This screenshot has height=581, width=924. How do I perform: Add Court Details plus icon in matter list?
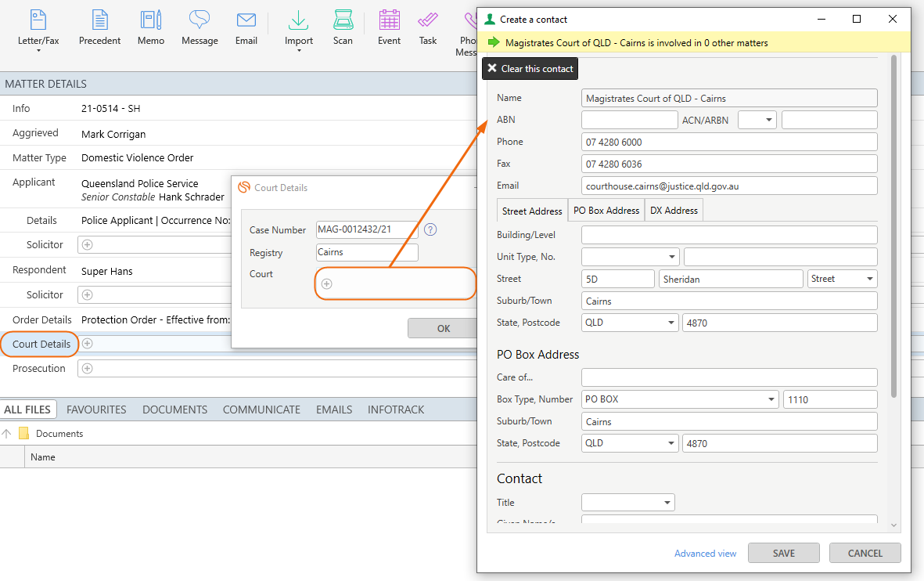click(x=87, y=343)
